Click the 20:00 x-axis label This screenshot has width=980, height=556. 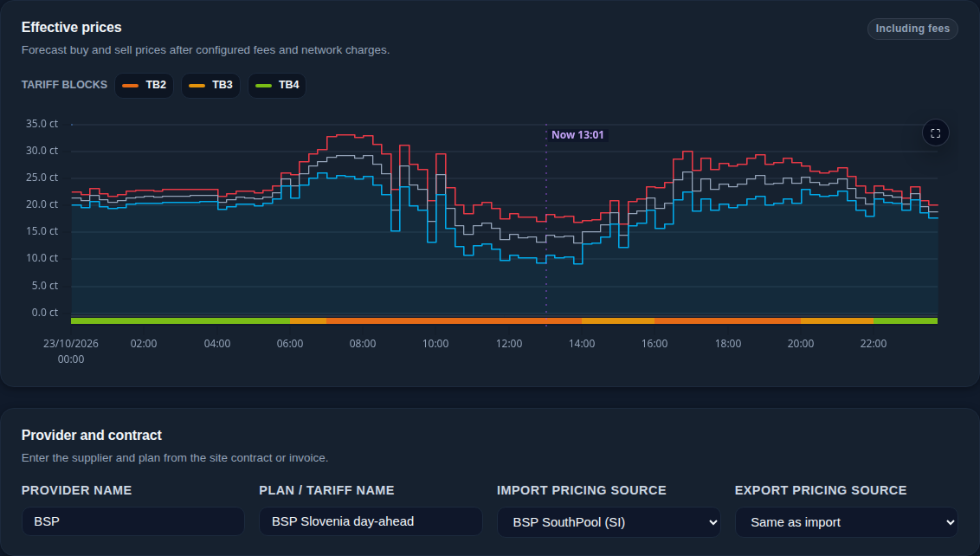click(801, 344)
